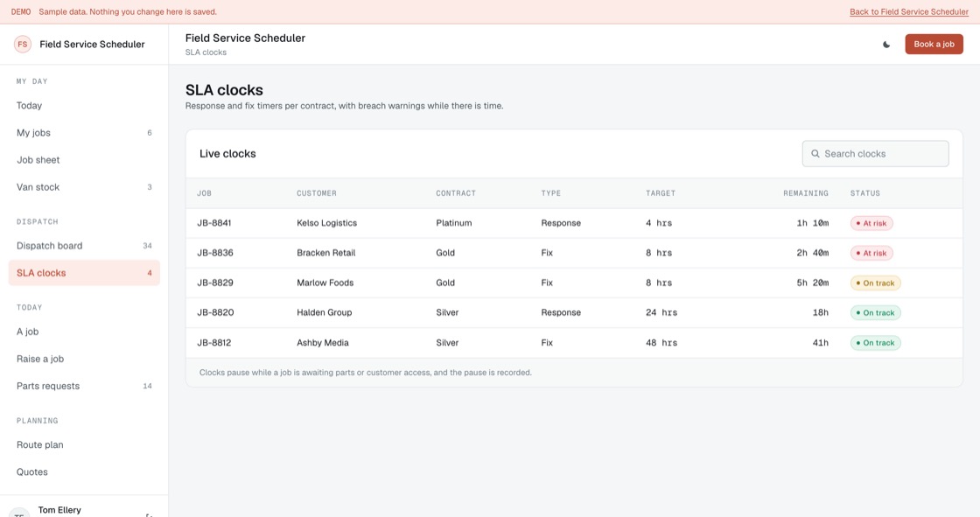Select job JB-8841
The height and width of the screenshot is (517, 980).
click(213, 223)
